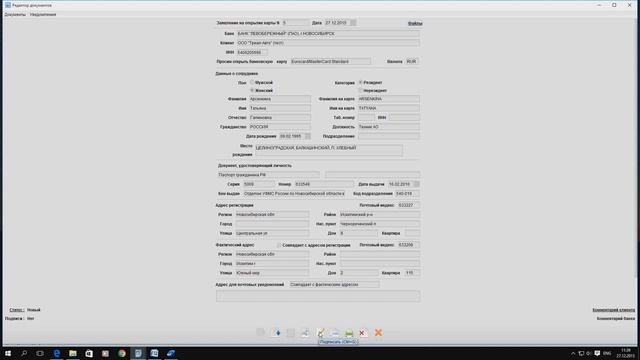Click the birthplace text area
The image size is (640, 360).
pyautogui.click(x=329, y=150)
